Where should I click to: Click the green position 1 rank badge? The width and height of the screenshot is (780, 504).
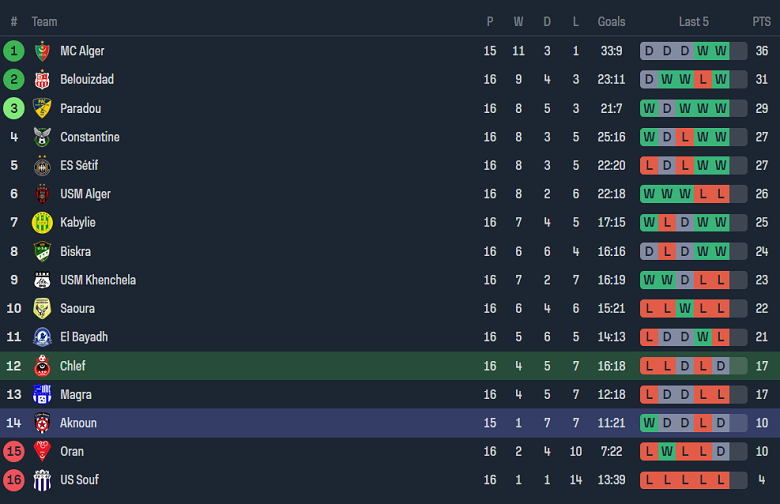[14, 51]
